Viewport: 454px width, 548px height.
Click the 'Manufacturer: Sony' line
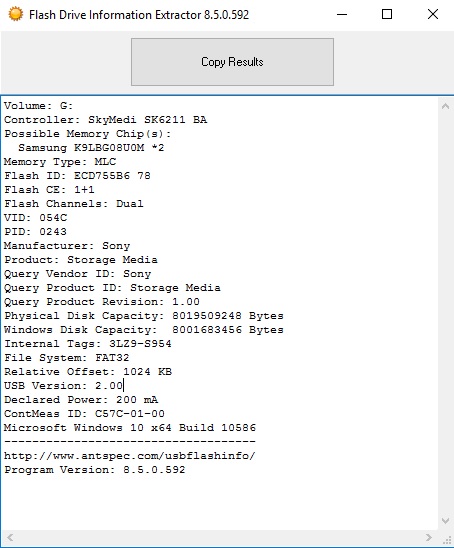[67, 246]
